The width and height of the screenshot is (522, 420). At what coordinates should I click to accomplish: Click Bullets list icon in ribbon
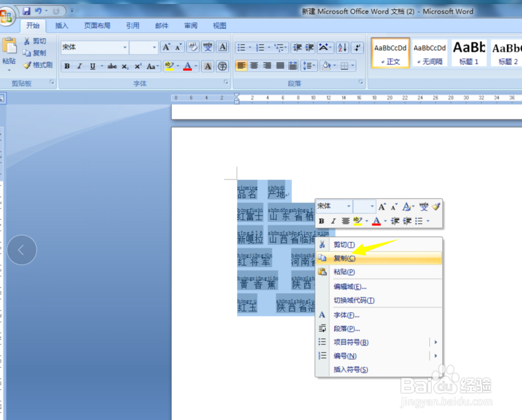tap(241, 48)
